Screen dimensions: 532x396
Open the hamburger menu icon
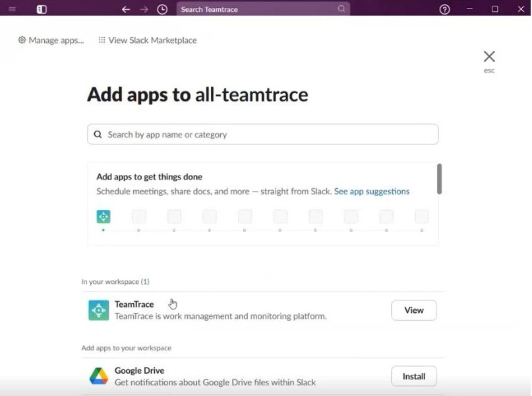coord(13,9)
